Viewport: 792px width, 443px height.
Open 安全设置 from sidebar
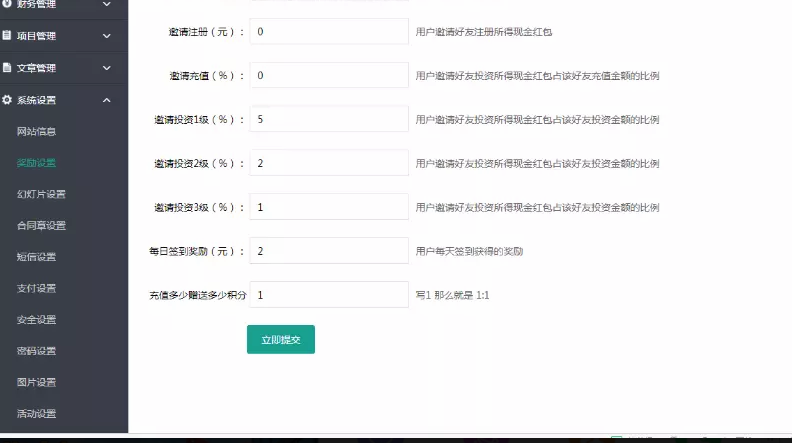[37, 320]
